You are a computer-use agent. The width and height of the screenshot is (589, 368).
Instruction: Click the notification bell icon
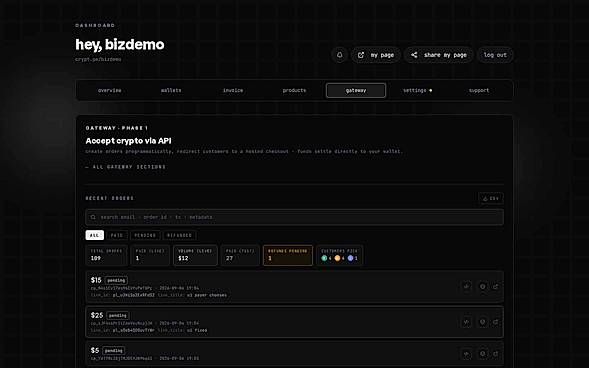click(340, 55)
